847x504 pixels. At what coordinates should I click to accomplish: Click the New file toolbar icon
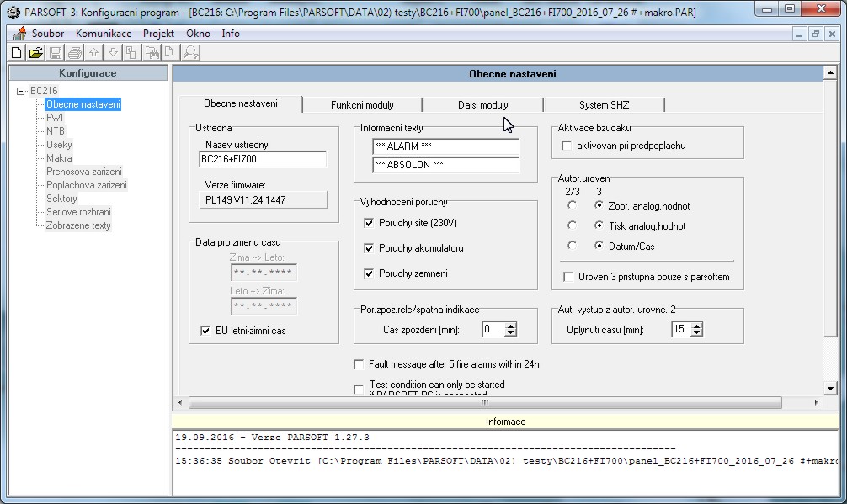point(16,52)
